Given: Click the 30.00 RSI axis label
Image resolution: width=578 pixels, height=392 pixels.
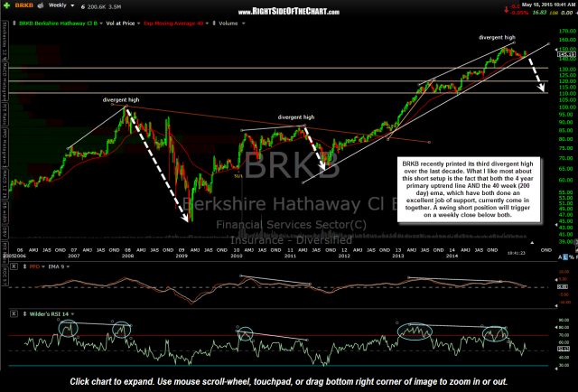Looking at the screenshot, I should click(x=565, y=365).
